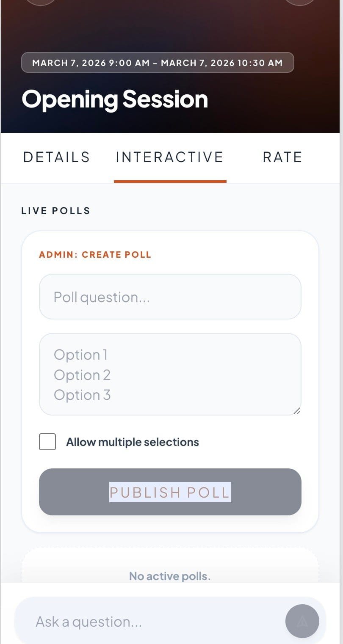Tap the circular button in the top right corner
343x644 pixels.
coord(300,2)
